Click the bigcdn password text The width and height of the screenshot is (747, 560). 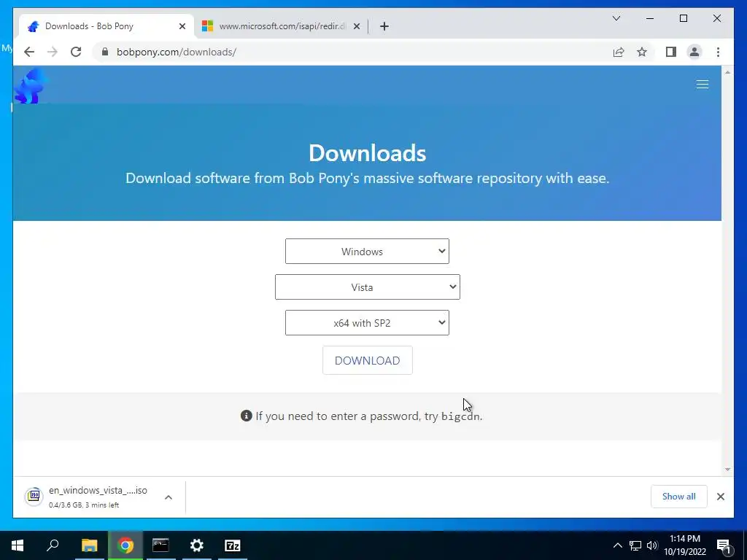(461, 416)
